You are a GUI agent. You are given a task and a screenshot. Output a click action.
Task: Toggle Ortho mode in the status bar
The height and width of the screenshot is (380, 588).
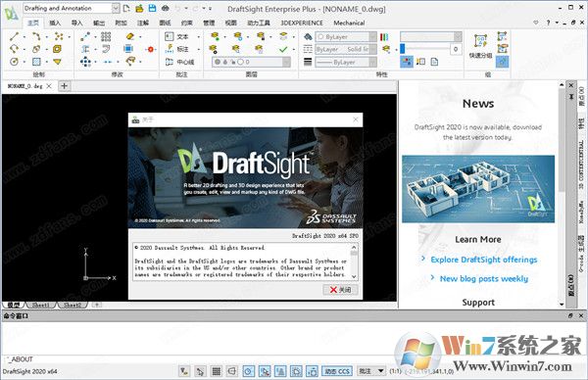tap(232, 371)
